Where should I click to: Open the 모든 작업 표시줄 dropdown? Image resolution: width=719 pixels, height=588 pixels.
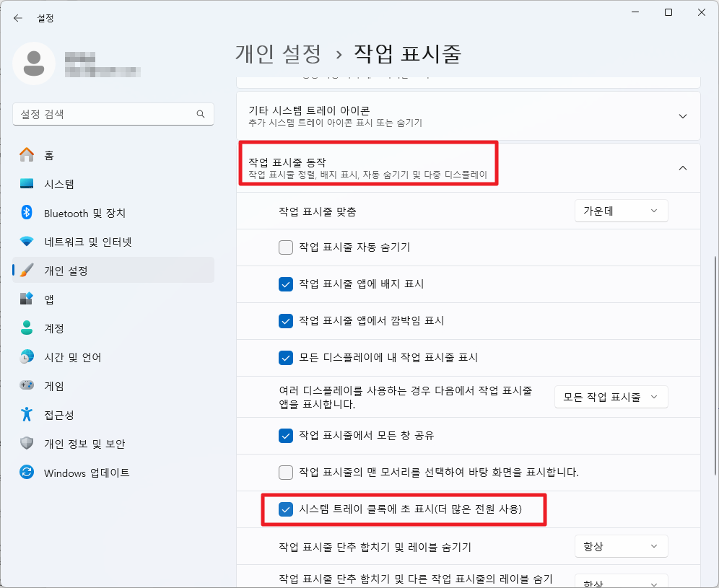[x=611, y=396]
